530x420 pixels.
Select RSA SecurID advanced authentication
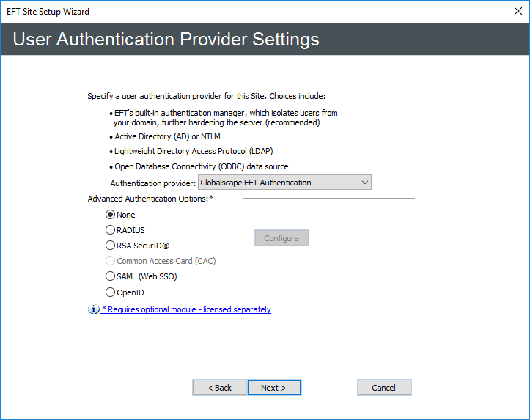click(111, 246)
